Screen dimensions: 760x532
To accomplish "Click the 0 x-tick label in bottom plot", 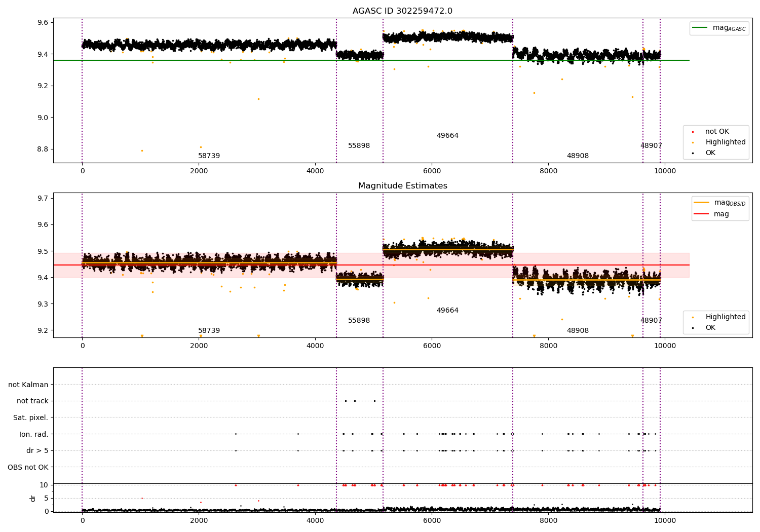I will pos(82,521).
